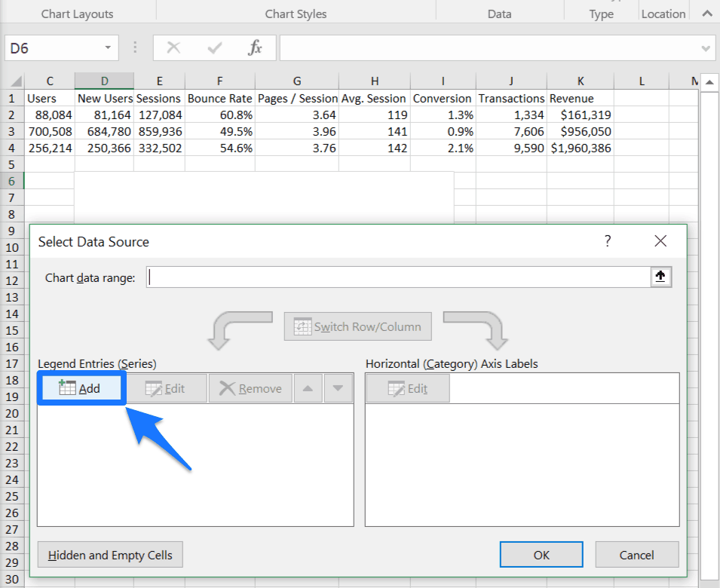Close the Select Data Source dialog

pyautogui.click(x=660, y=241)
